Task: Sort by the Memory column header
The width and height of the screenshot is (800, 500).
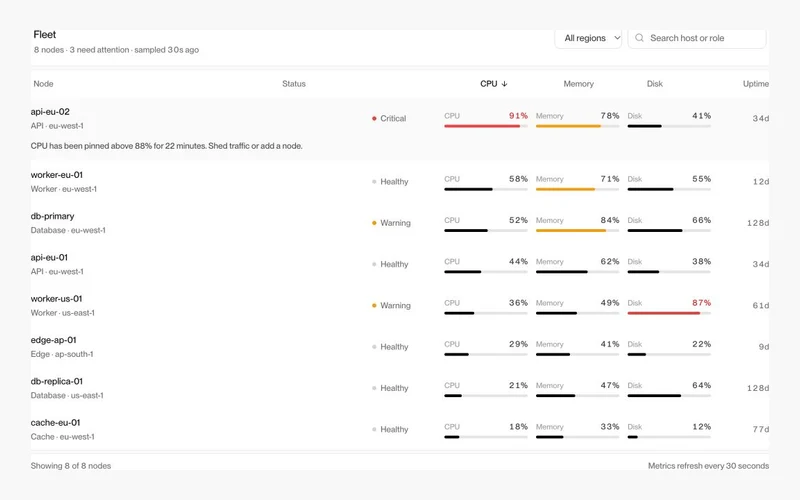Action: 579,84
